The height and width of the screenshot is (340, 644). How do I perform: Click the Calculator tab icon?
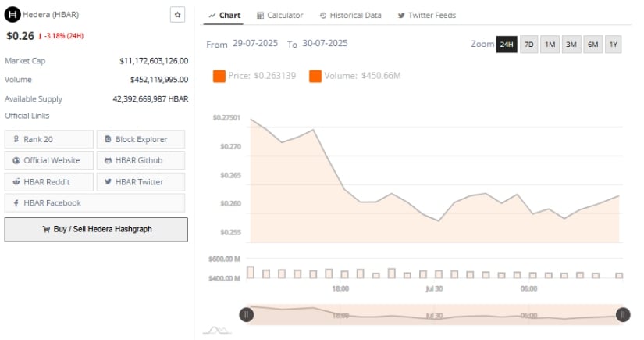pos(260,16)
